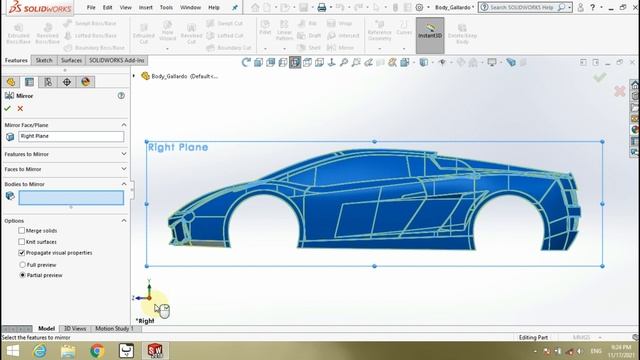Expand the Faces to Mirror section

124,169
